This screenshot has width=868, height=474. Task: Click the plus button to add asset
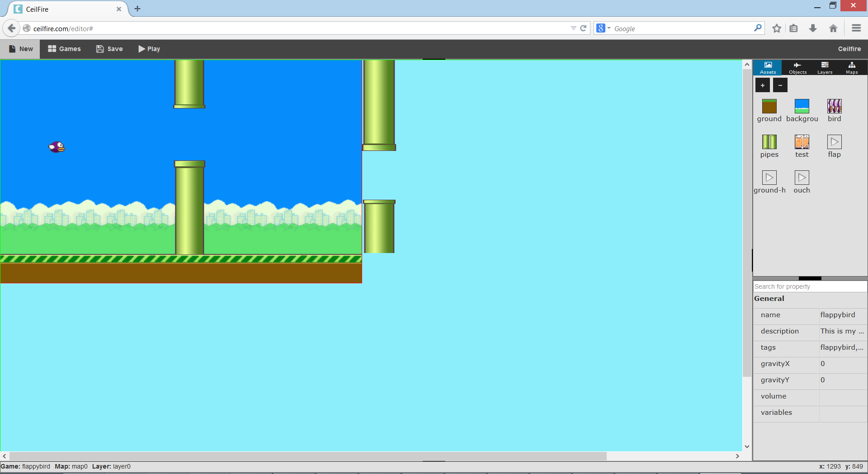coord(762,85)
